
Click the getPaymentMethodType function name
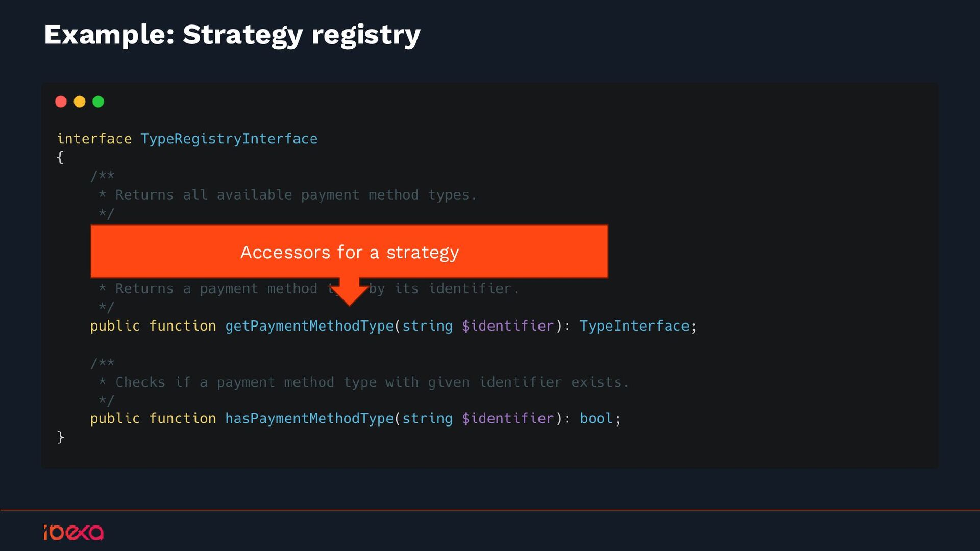click(x=309, y=326)
